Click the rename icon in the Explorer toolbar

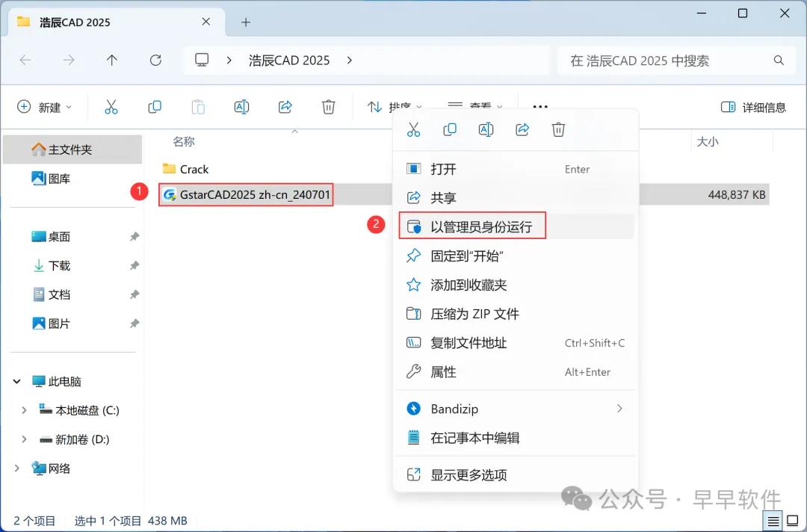[x=241, y=107]
